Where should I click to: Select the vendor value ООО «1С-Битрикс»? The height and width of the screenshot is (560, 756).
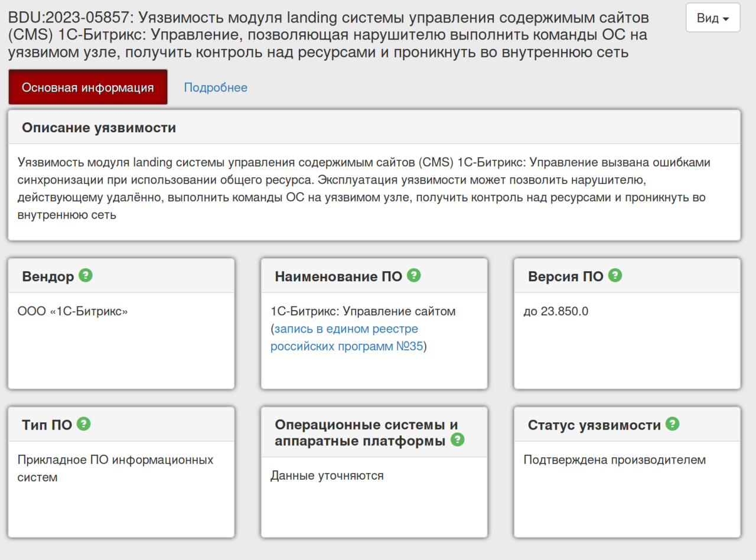pyautogui.click(x=73, y=311)
